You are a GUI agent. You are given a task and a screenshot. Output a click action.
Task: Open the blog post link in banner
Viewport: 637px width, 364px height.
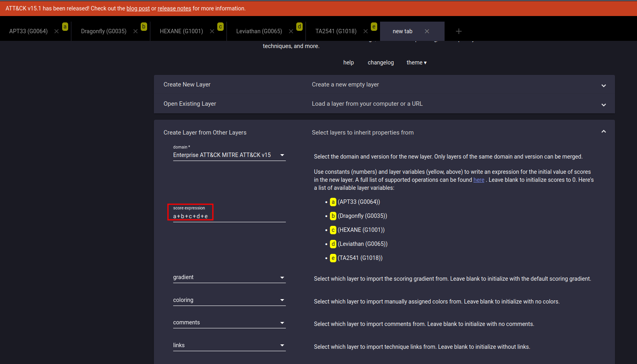[138, 8]
